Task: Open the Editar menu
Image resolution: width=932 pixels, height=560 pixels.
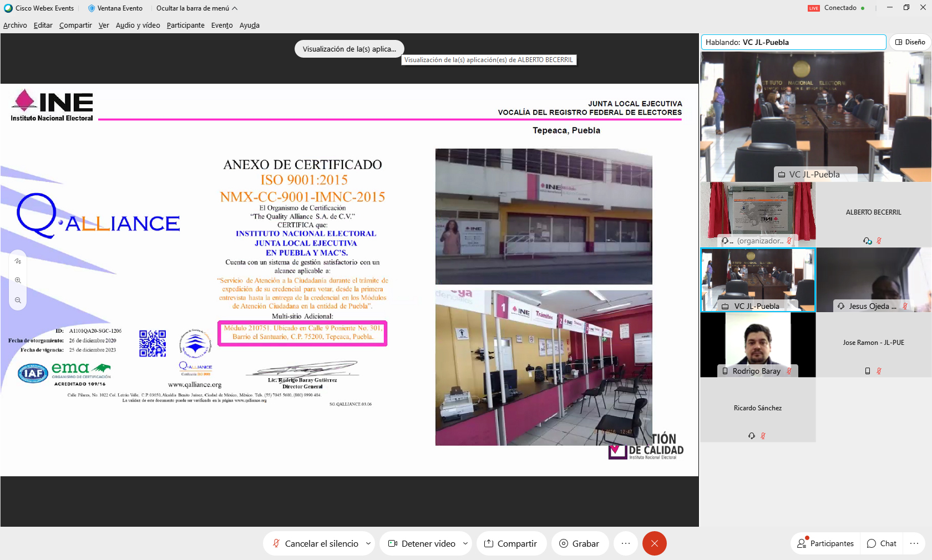Action: (43, 25)
